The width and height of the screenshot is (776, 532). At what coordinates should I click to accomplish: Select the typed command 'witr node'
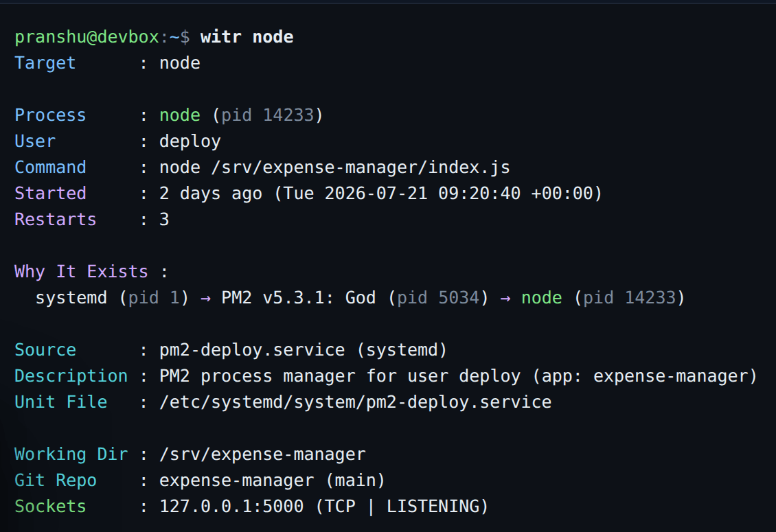247,37
